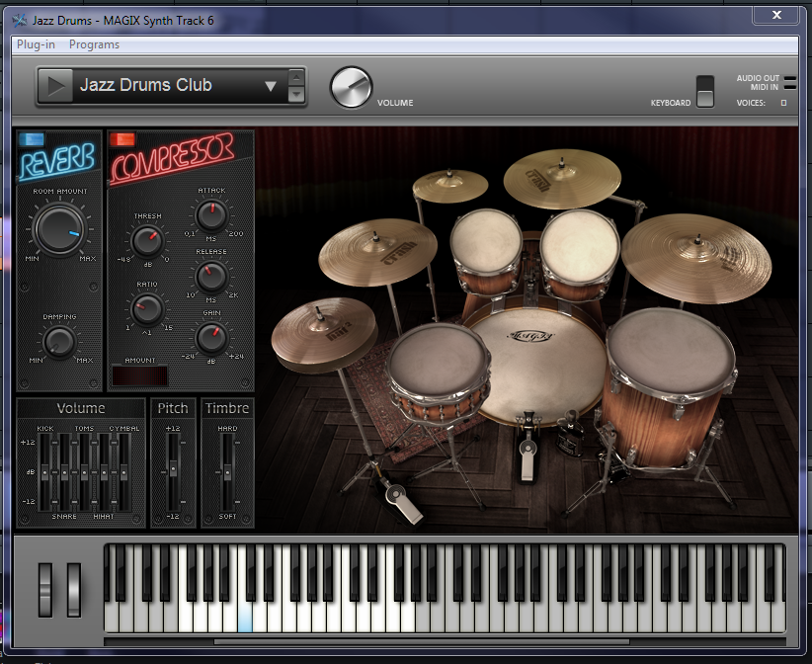The height and width of the screenshot is (664, 812).
Task: Click the neon Compressor sign
Action: point(172,158)
